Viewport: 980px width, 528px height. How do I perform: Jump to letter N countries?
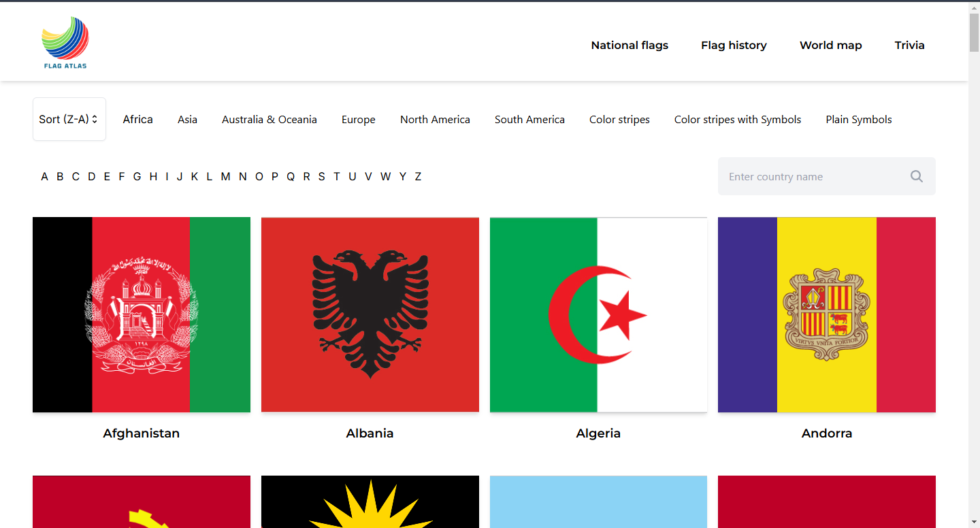pyautogui.click(x=242, y=176)
